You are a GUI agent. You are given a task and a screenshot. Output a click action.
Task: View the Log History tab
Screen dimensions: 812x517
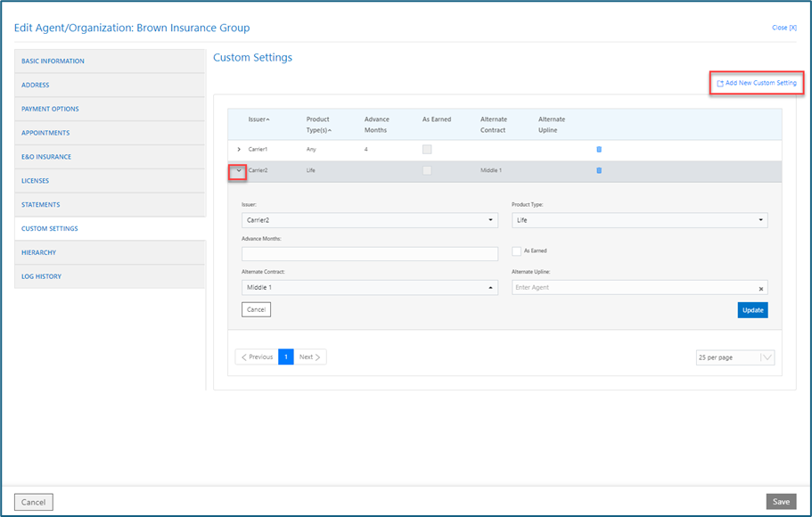tap(110, 276)
